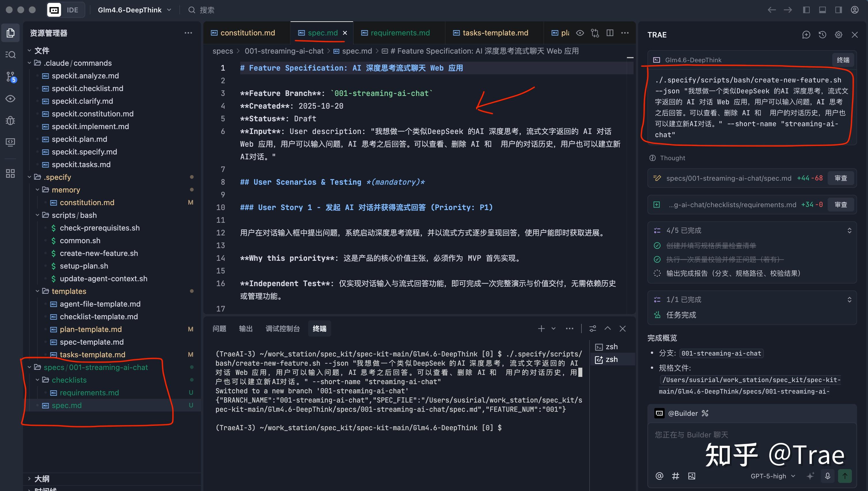Image resolution: width=868 pixels, height=491 pixels.
Task: Switch to the requirements.md tab
Action: click(400, 33)
